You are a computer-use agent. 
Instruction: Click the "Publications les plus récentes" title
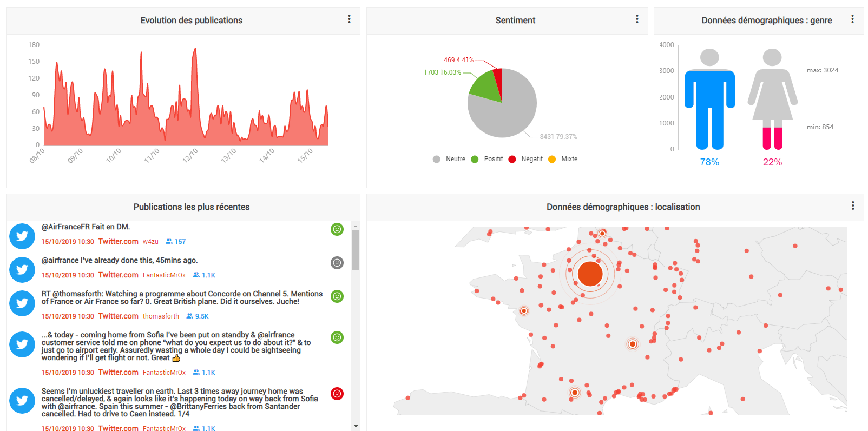[x=192, y=207]
